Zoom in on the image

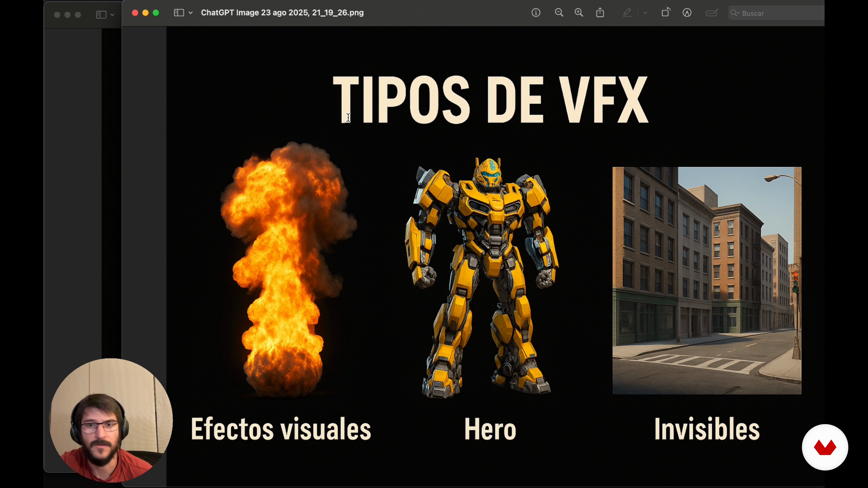[579, 13]
